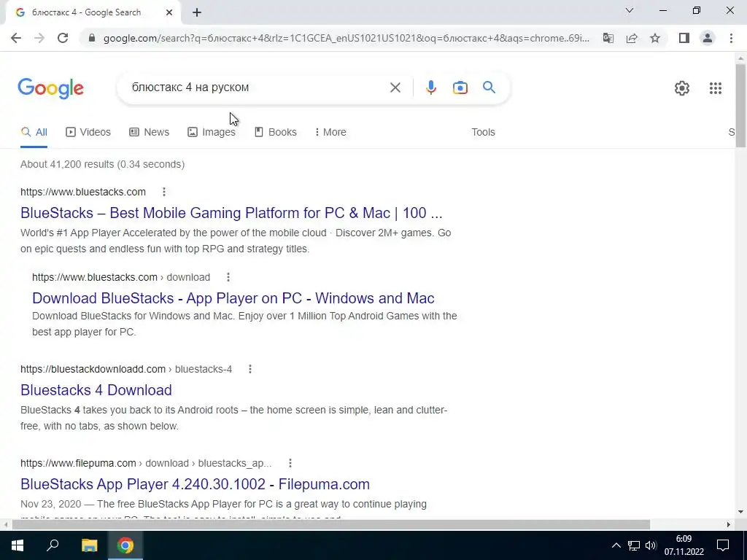Click inside the search box text
This screenshot has width=747, height=560.
pyautogui.click(x=190, y=87)
